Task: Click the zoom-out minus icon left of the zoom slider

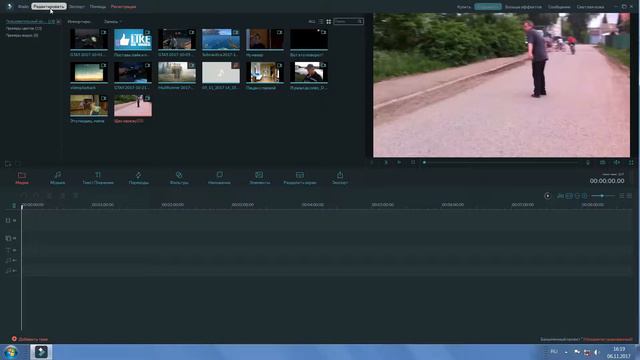Action: click(577, 196)
